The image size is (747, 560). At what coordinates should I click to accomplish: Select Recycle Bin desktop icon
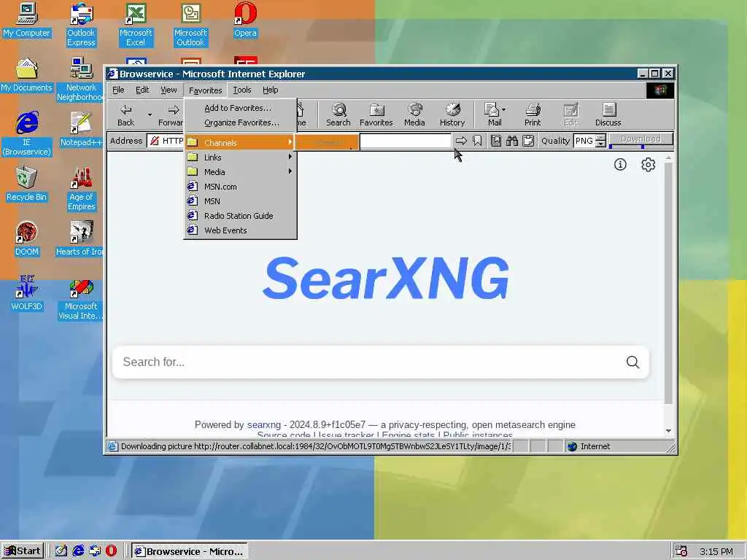(27, 184)
